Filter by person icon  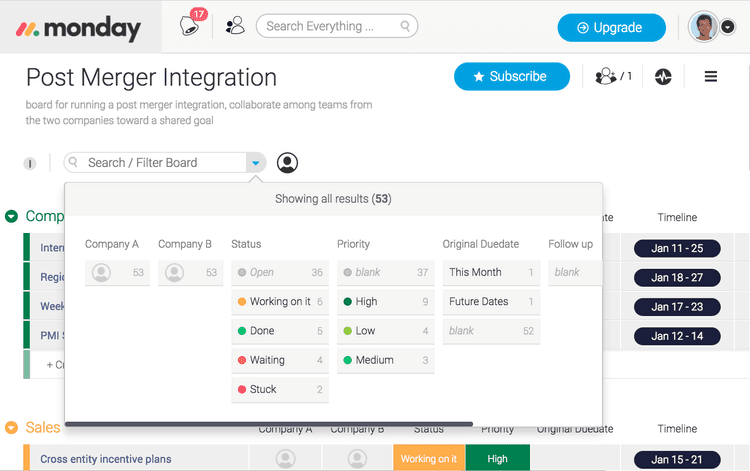(x=287, y=163)
